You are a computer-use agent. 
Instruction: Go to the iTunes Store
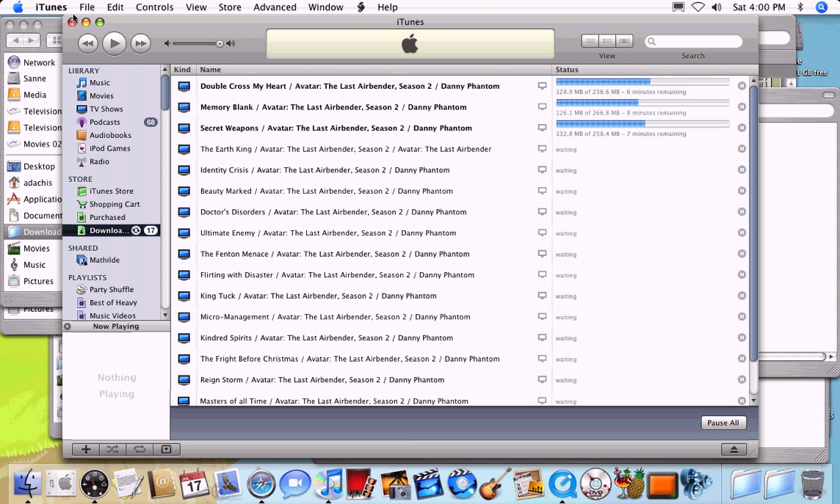tap(112, 191)
